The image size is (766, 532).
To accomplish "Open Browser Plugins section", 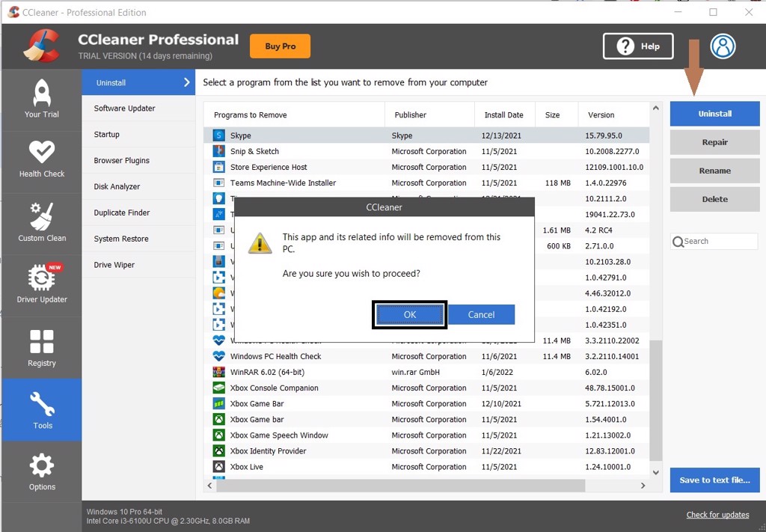I will pos(138,160).
